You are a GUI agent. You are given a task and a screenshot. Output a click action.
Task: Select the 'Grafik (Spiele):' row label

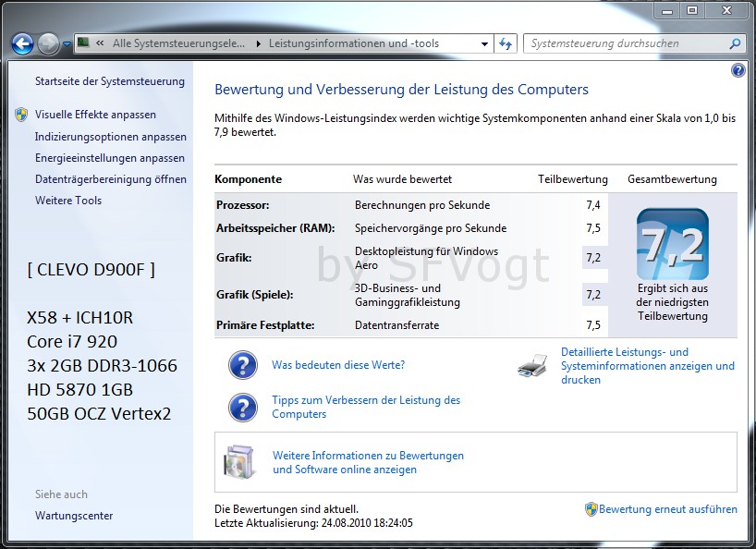pyautogui.click(x=254, y=295)
